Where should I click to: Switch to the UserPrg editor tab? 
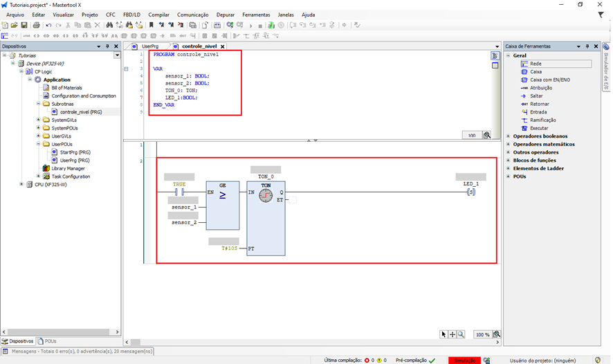[x=149, y=46]
